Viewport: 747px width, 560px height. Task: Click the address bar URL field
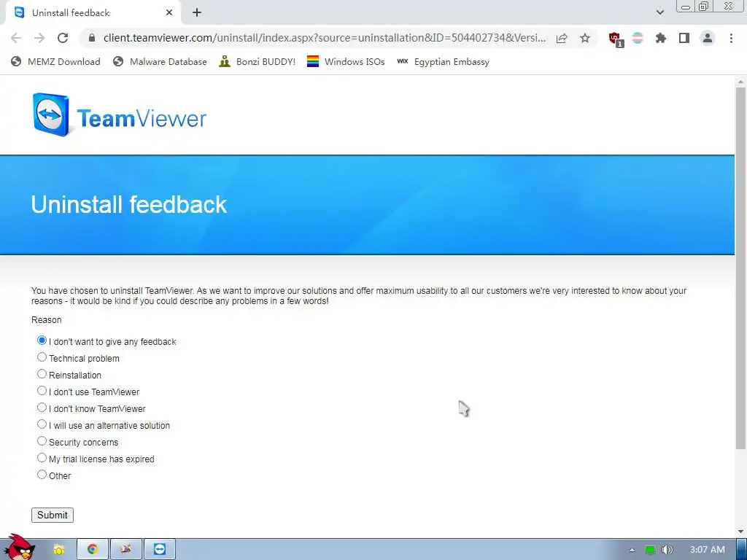coord(324,38)
